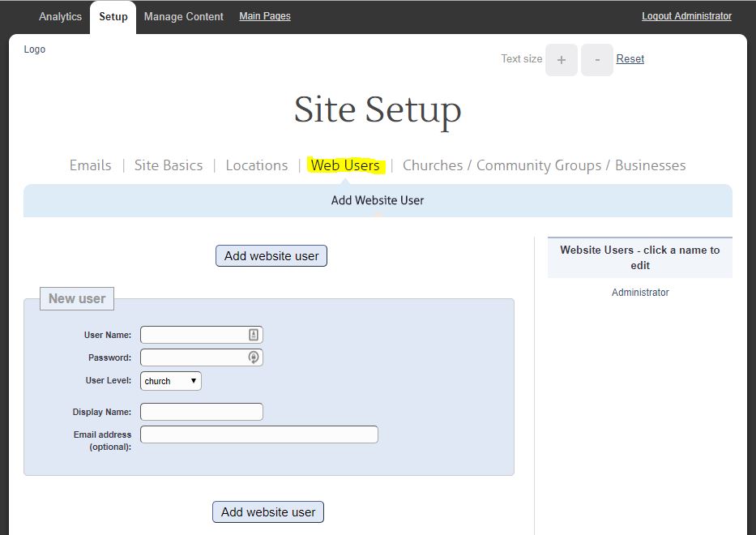Edit the Administrator user from list
Screen dimensions: 756x535
pos(640,293)
